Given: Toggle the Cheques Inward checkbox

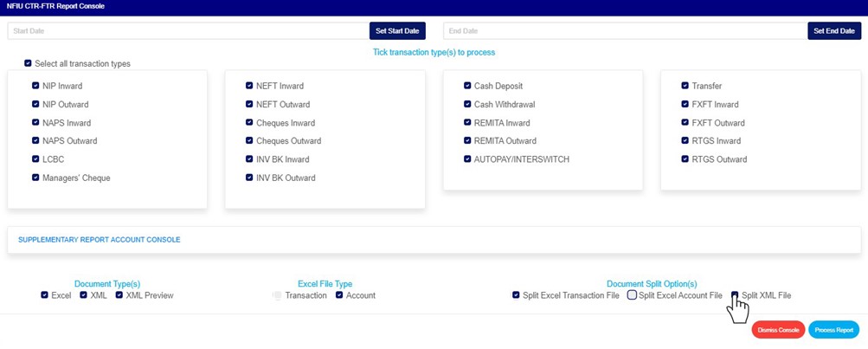Looking at the screenshot, I should 249,123.
